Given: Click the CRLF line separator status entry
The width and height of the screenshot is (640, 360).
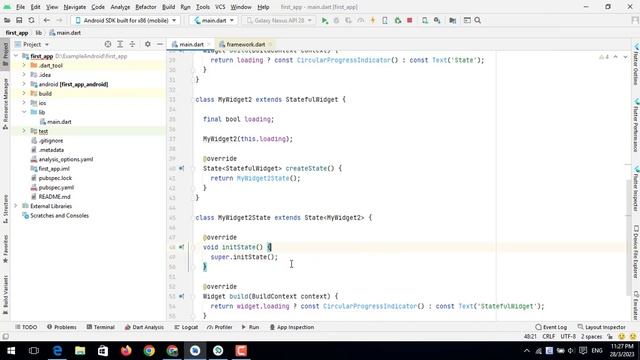Looking at the screenshot, I should [x=549, y=337].
